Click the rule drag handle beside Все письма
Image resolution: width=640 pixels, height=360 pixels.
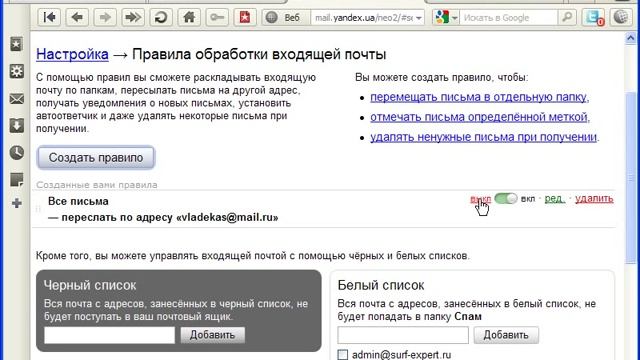click(x=38, y=209)
